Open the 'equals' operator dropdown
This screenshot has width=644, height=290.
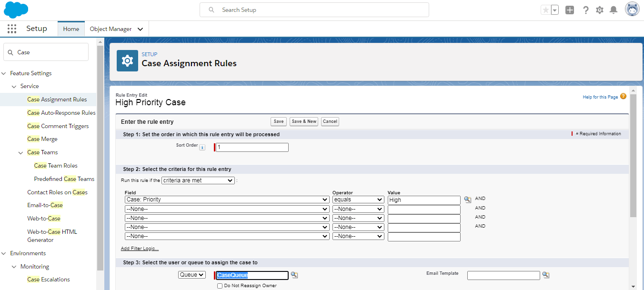coord(358,200)
